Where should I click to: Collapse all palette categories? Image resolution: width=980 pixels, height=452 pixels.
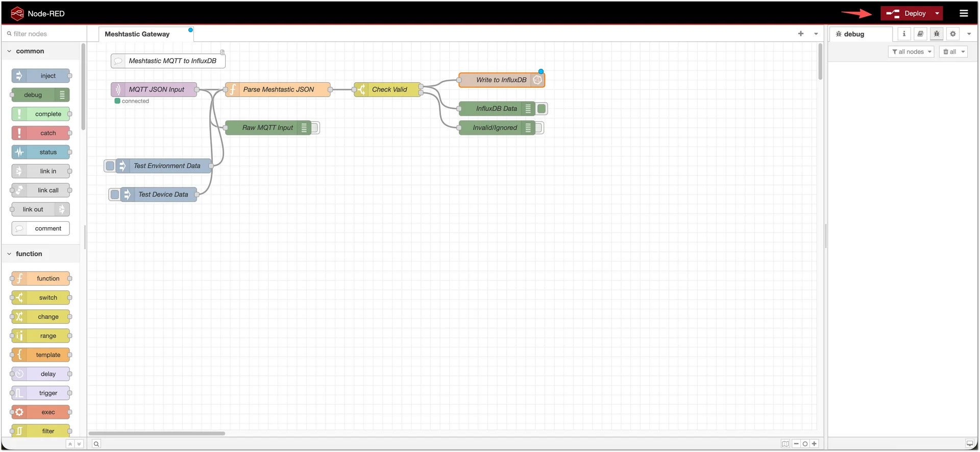pyautogui.click(x=70, y=444)
